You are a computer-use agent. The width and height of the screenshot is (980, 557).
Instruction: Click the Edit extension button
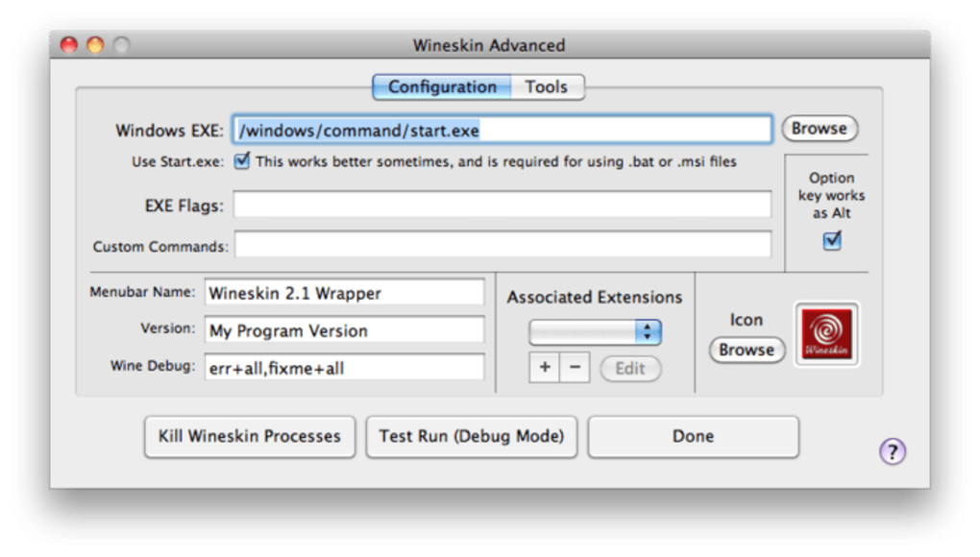[x=630, y=369]
